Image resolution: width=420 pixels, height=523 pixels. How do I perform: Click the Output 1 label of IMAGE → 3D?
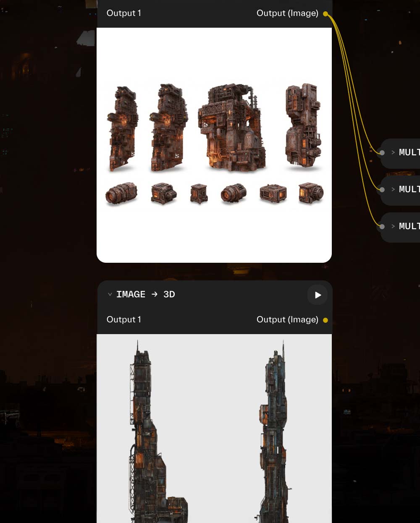(x=124, y=319)
